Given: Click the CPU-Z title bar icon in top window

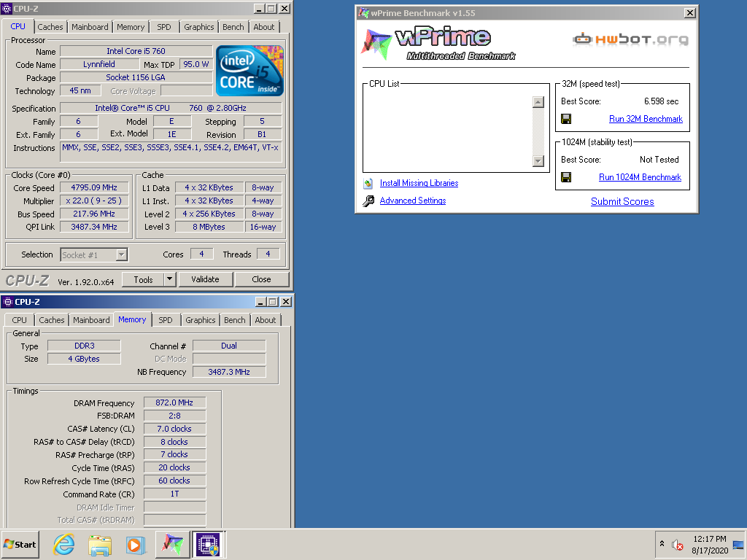Looking at the screenshot, I should [x=7, y=9].
